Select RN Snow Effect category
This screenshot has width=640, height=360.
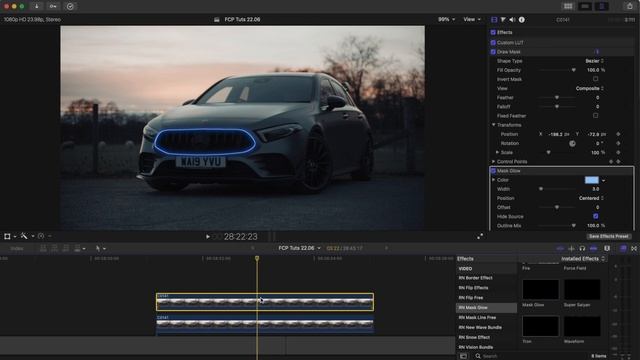[x=474, y=337]
